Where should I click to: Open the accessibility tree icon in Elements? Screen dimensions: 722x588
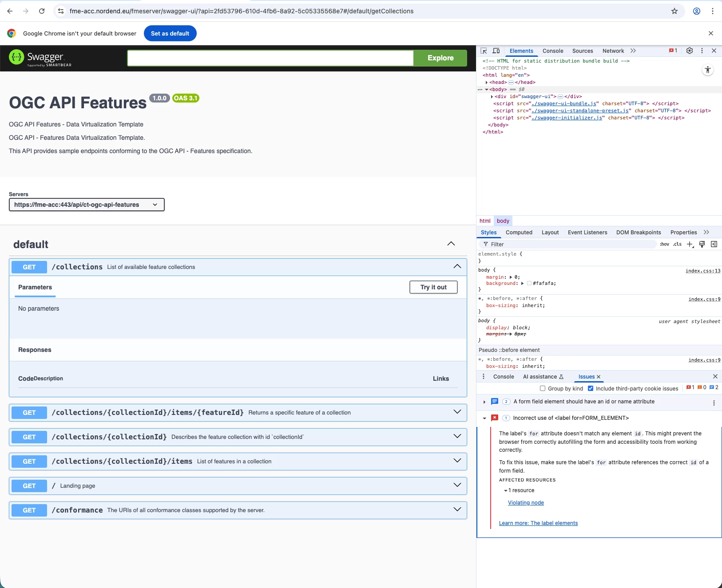coord(708,70)
